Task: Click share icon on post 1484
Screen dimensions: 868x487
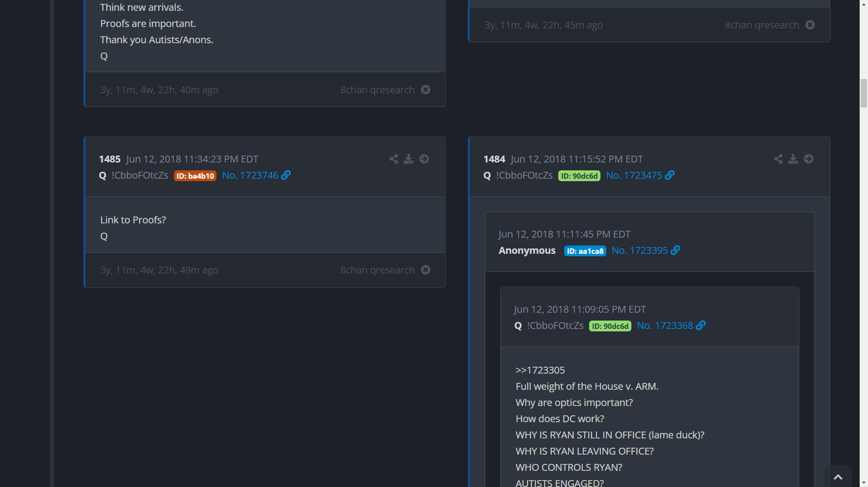Action: pos(778,159)
